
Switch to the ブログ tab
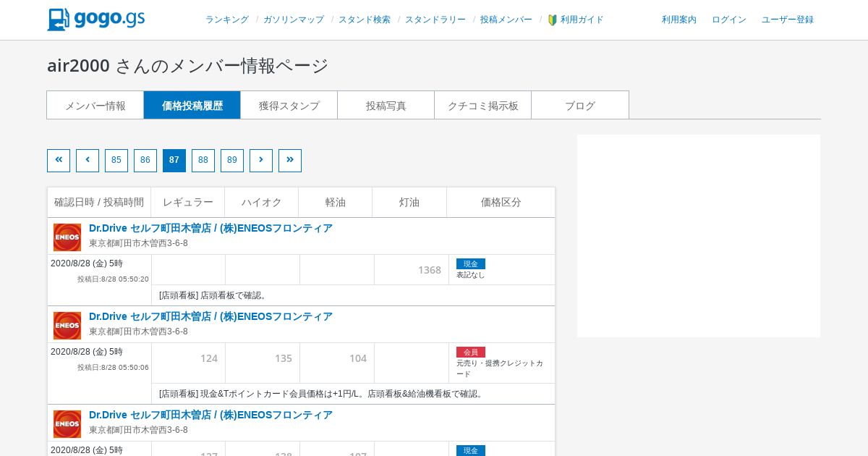click(x=580, y=105)
